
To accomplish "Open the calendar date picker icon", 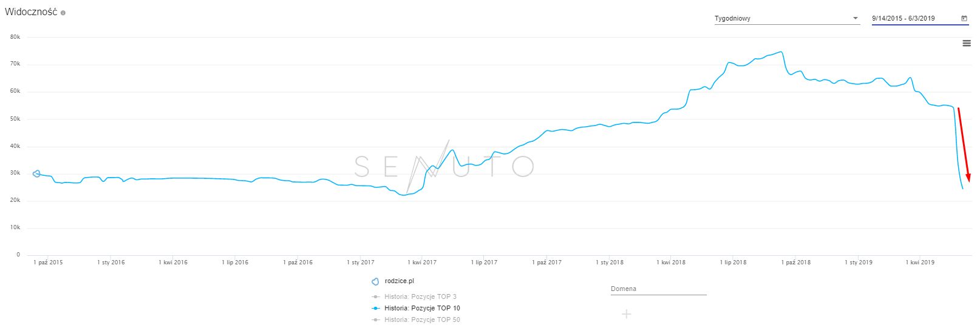I will click(964, 18).
